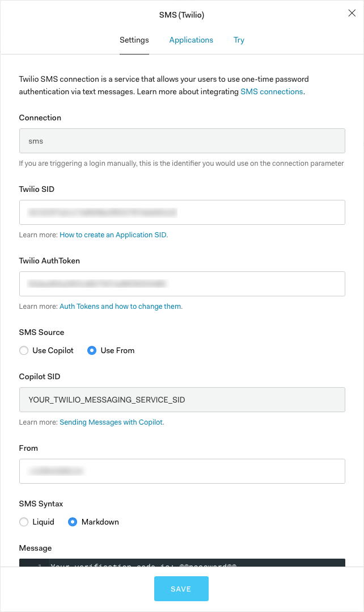
Task: Select the Settings tab
Action: tap(134, 40)
